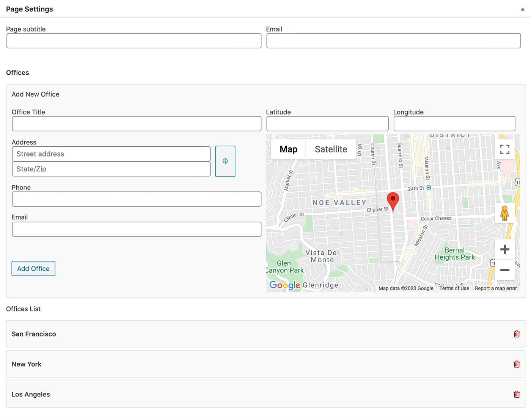Click the Page subtitle text box
This screenshot has height=420, width=531.
(134, 41)
